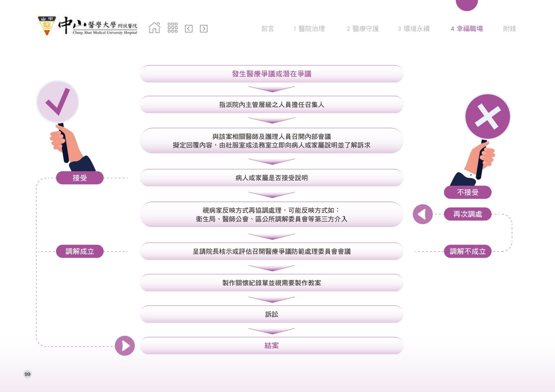Open the 附錄 appendix tab

tap(509, 29)
